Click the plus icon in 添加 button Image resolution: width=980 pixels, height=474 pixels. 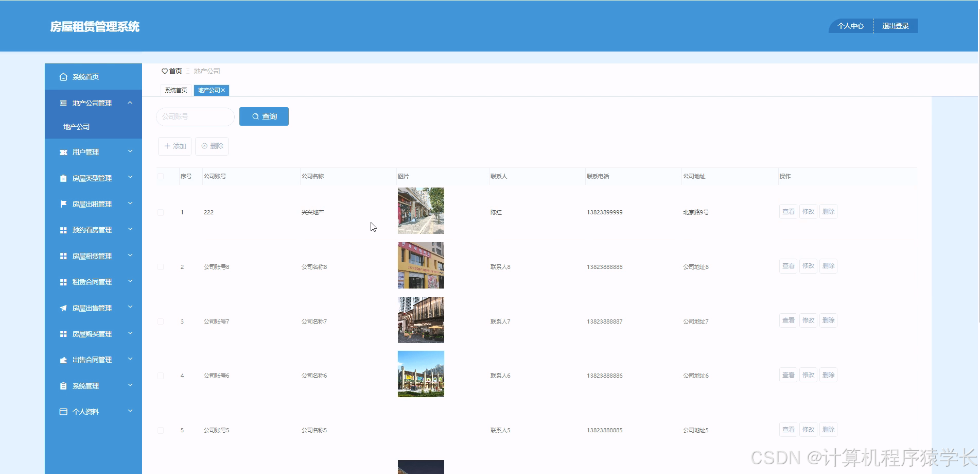[167, 146]
